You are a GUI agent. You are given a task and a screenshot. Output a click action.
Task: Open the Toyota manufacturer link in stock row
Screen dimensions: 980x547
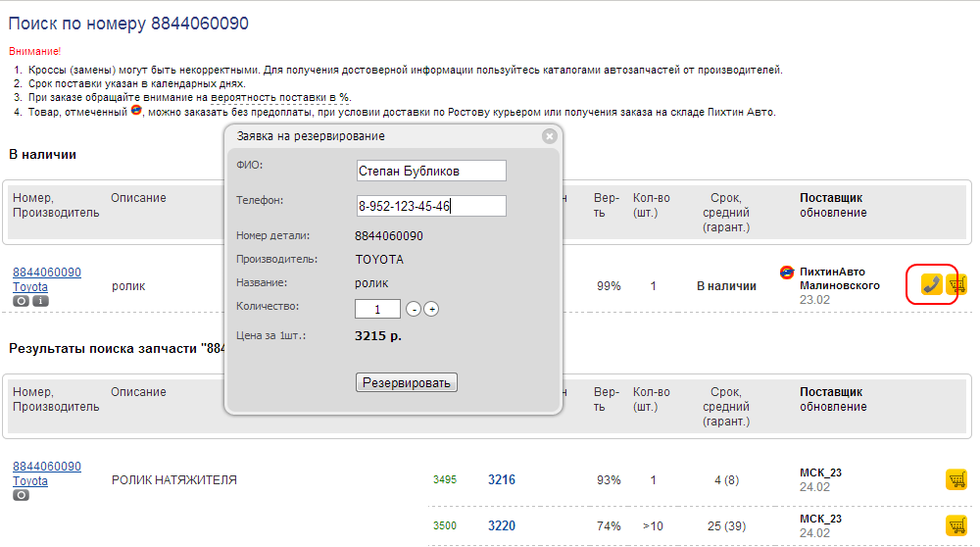(x=30, y=287)
